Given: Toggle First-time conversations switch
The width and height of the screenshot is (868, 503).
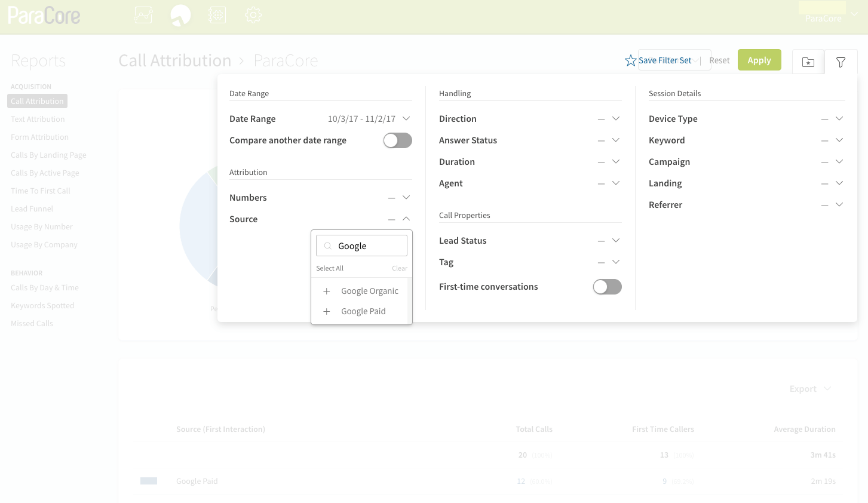Looking at the screenshot, I should [x=608, y=287].
